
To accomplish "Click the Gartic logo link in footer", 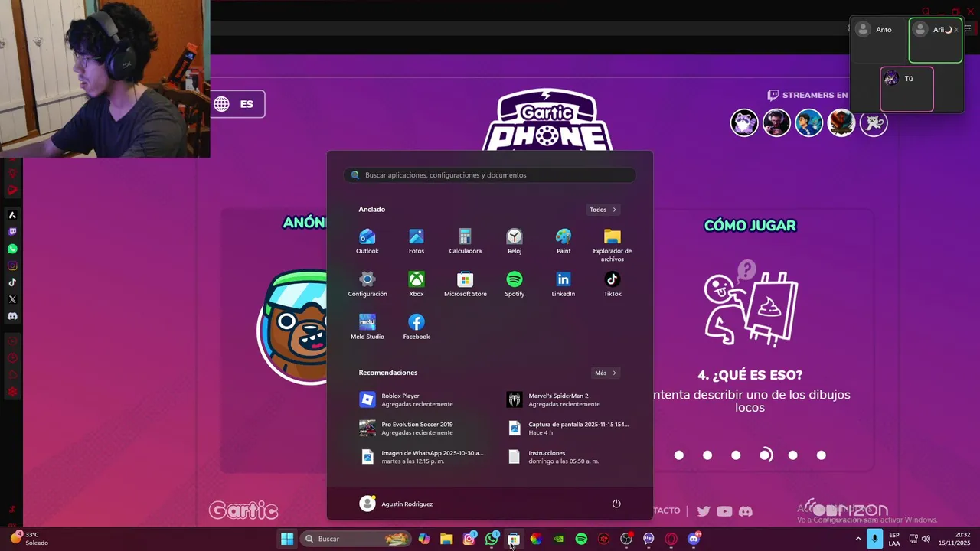I will [x=243, y=510].
